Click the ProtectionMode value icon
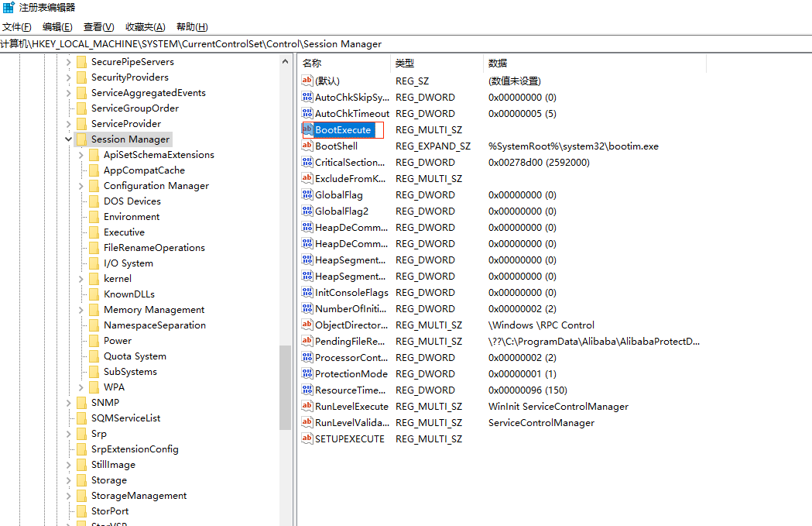 point(307,374)
